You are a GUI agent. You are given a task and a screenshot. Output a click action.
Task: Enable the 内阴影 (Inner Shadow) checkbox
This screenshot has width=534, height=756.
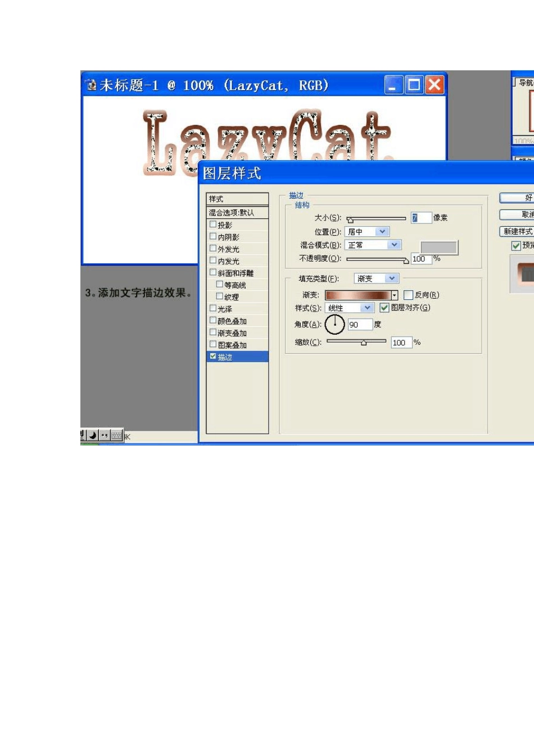coord(213,237)
